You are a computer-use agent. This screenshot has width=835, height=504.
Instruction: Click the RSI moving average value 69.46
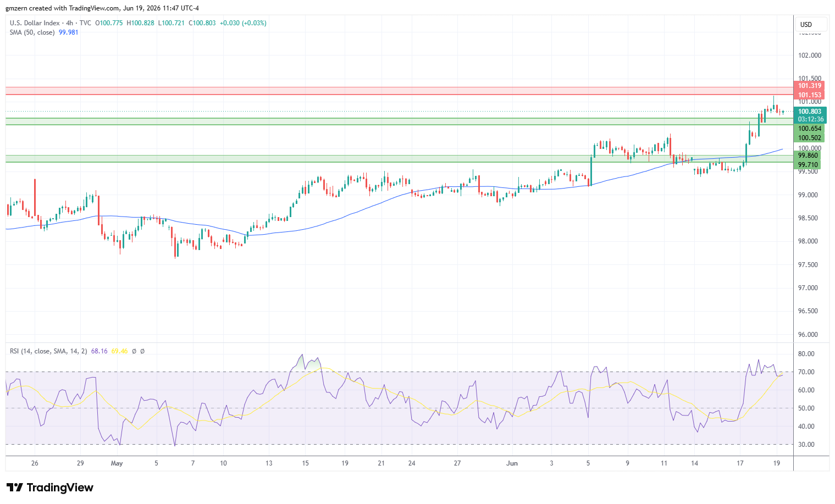coord(119,351)
